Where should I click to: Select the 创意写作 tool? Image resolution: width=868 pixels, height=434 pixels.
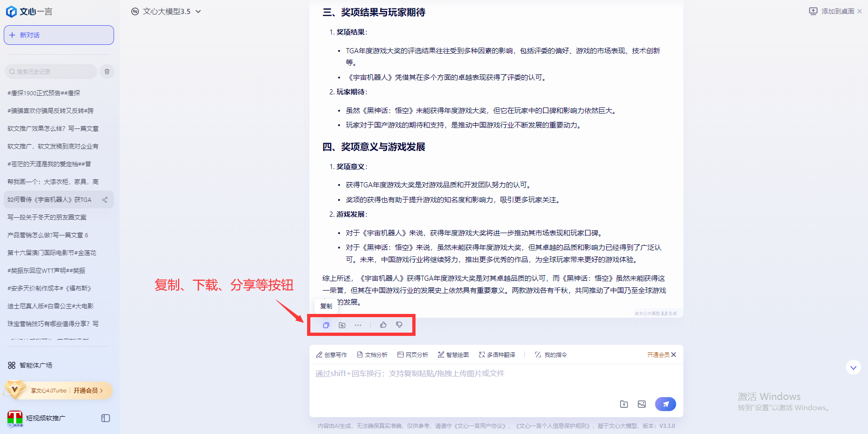click(x=331, y=355)
